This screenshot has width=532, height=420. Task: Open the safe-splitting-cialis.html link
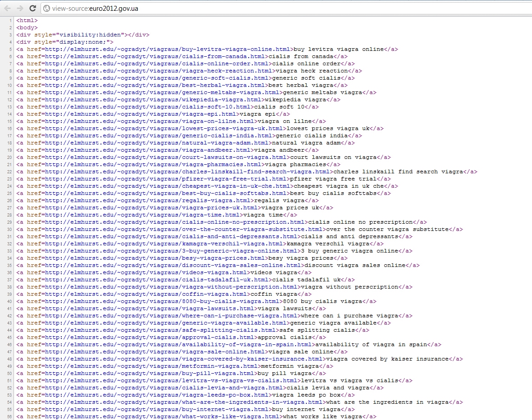[x=160, y=330]
